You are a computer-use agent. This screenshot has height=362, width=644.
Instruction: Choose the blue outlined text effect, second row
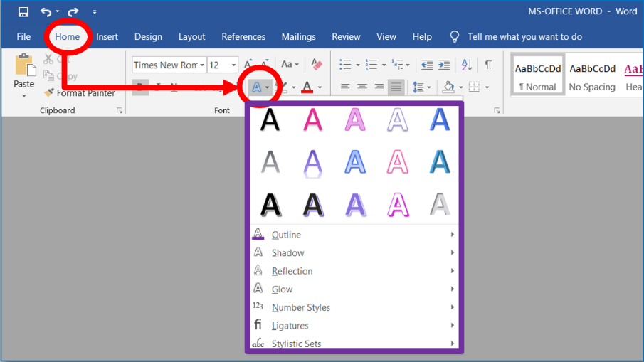pyautogui.click(x=355, y=163)
